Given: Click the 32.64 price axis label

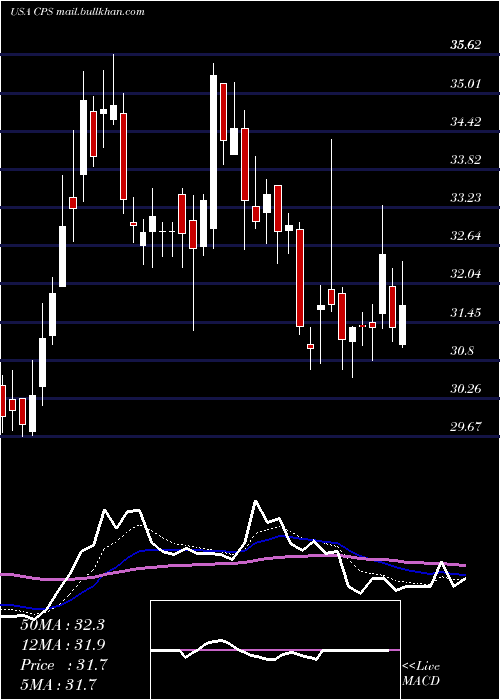Looking at the screenshot, I should tap(466, 236).
